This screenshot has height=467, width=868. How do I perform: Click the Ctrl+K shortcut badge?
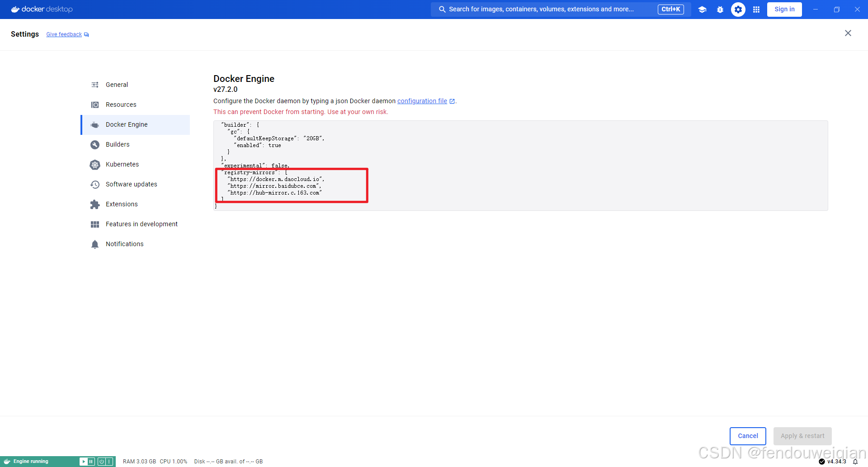coord(671,9)
